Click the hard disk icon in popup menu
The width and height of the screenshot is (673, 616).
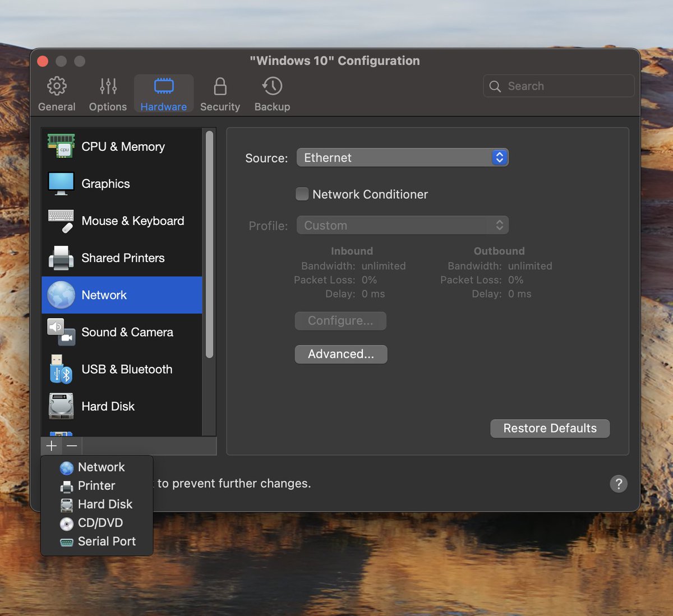(67, 505)
